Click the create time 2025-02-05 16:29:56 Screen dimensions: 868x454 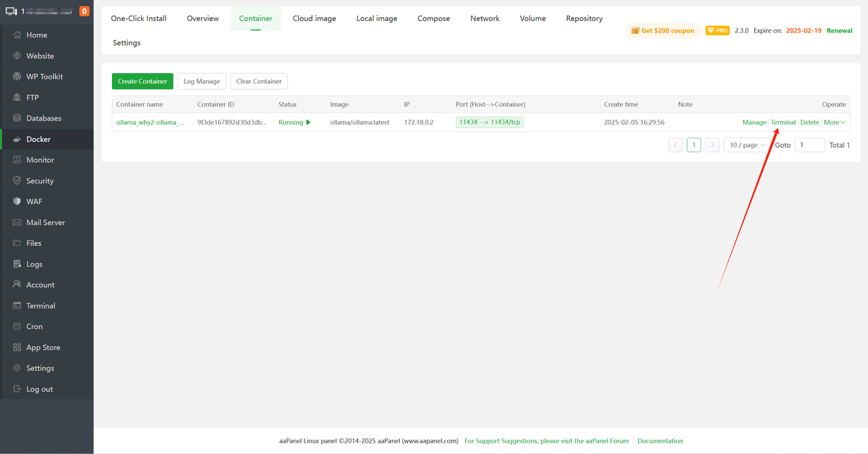pyautogui.click(x=634, y=123)
